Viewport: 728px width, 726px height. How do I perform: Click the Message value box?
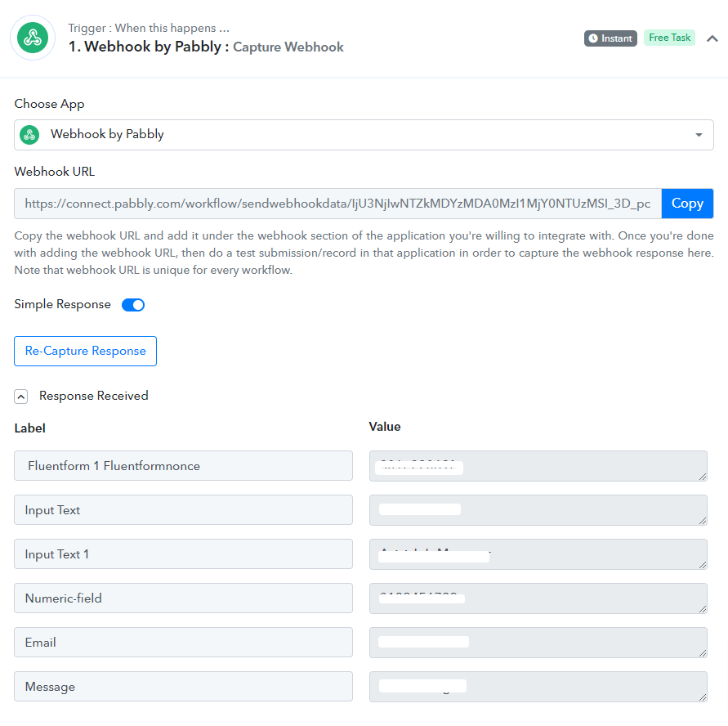[x=538, y=687]
